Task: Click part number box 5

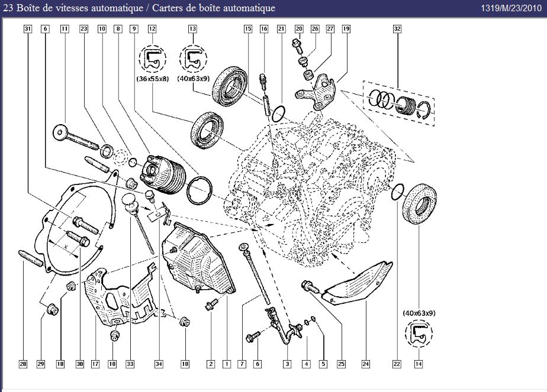Action: 323,364
